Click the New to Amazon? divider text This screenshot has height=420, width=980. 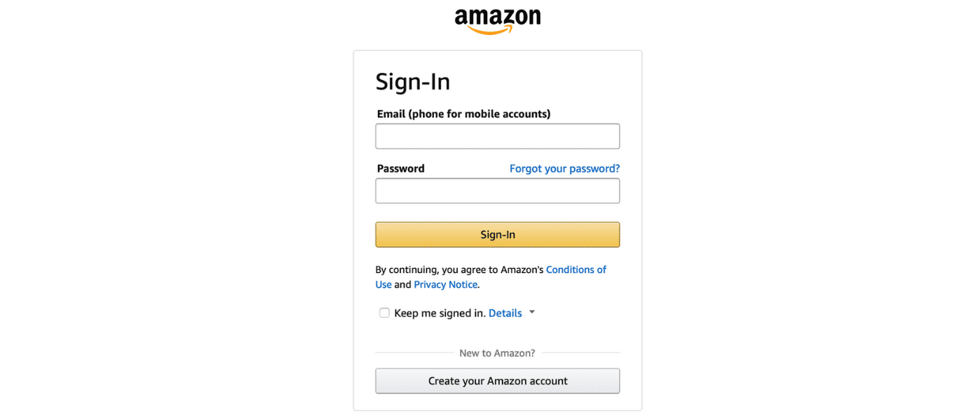click(x=497, y=353)
